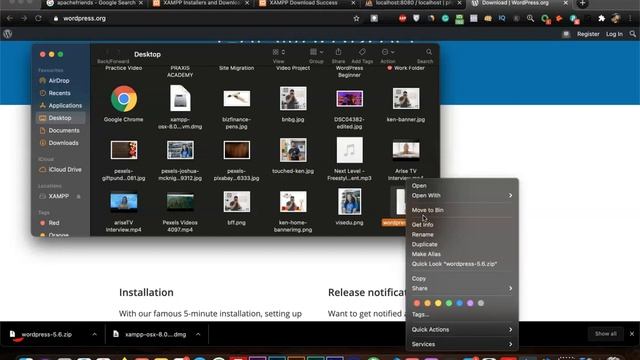The height and width of the screenshot is (360, 640).
Task: Open AirDrop in Finder sidebar
Action: pos(59,81)
